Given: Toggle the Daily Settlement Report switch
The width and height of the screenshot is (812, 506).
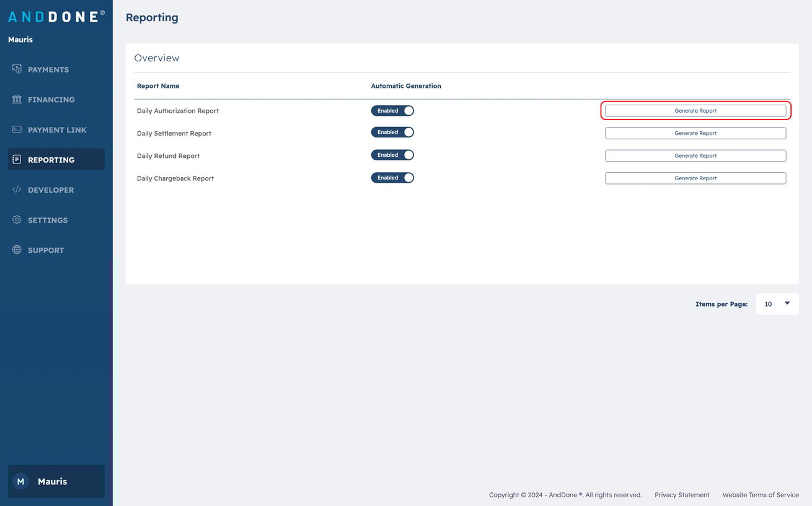Looking at the screenshot, I should pos(392,132).
